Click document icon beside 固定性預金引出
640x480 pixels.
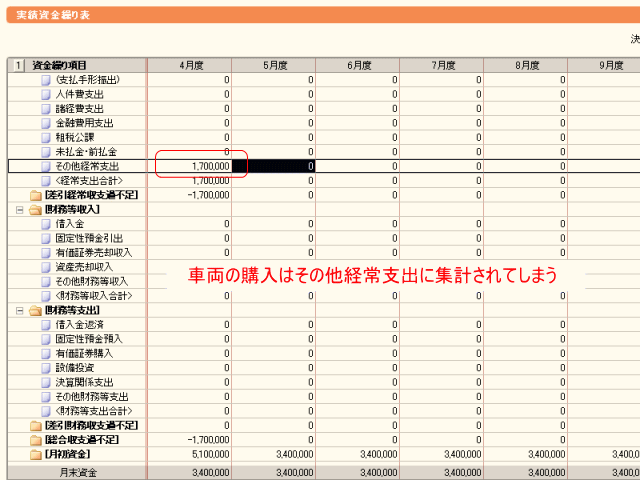tap(46, 238)
